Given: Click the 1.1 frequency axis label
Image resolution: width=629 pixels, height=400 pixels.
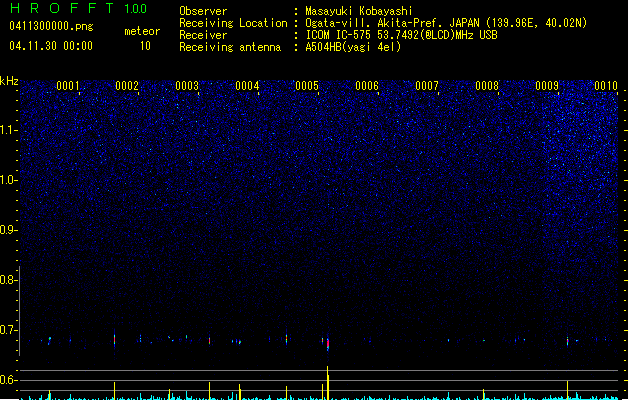Looking at the screenshot, I should 9,130.
